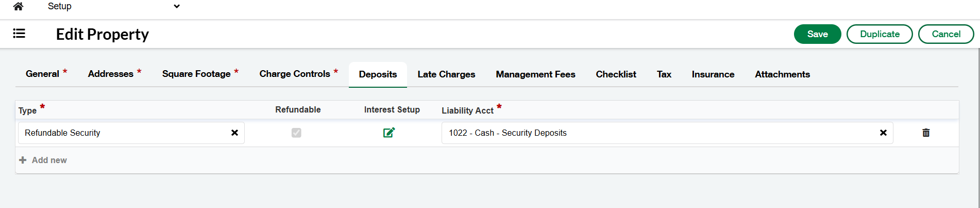Click the Refundable column header
The image size is (980, 208).
298,109
